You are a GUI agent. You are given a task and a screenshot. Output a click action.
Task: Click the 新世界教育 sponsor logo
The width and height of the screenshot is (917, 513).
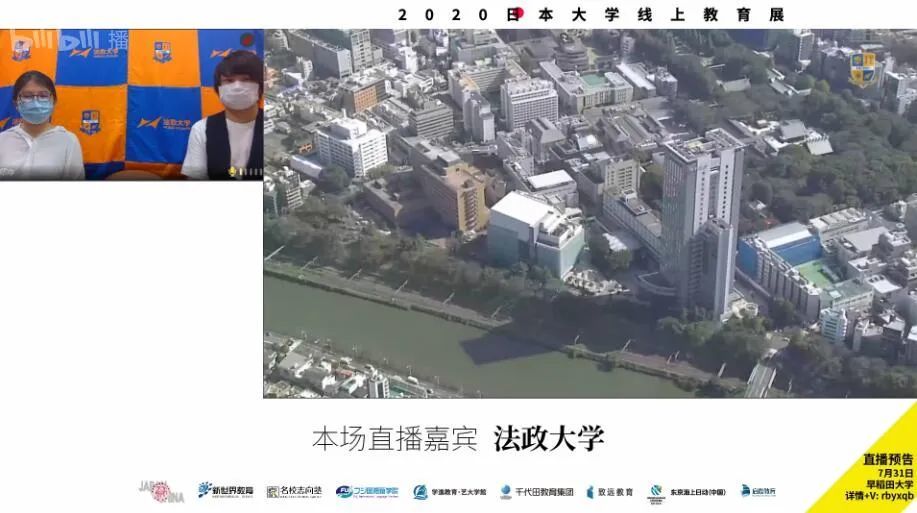(x=226, y=491)
